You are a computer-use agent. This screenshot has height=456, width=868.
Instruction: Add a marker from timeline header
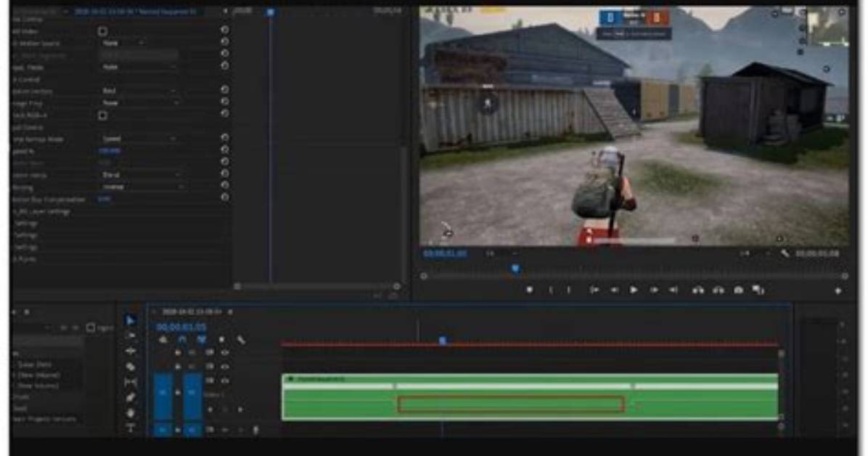pos(221,339)
